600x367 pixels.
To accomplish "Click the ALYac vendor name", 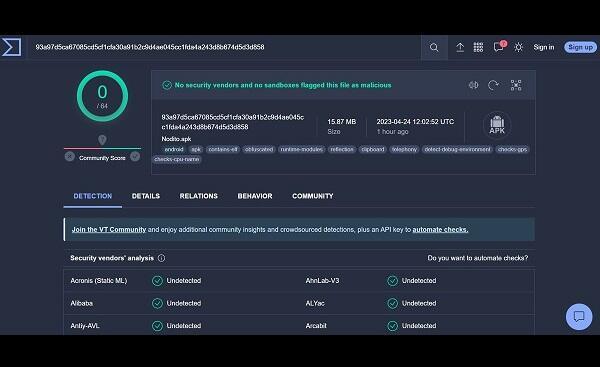I will click(x=315, y=303).
